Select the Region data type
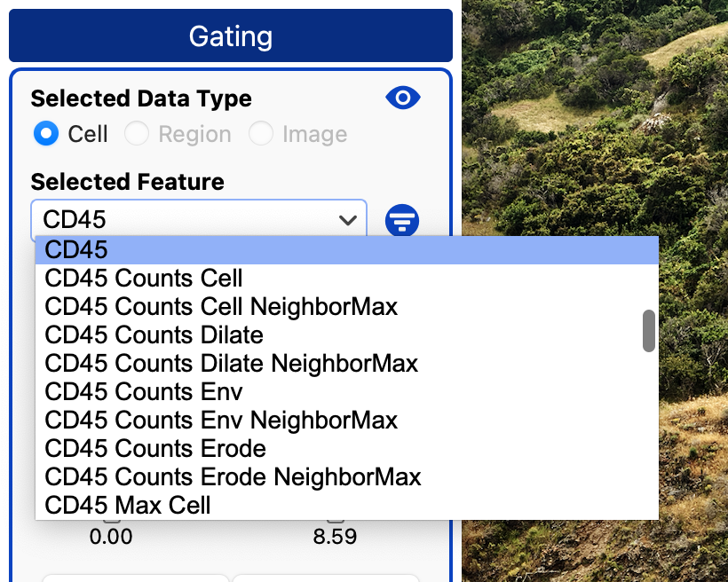The width and height of the screenshot is (728, 582). pyautogui.click(x=138, y=133)
